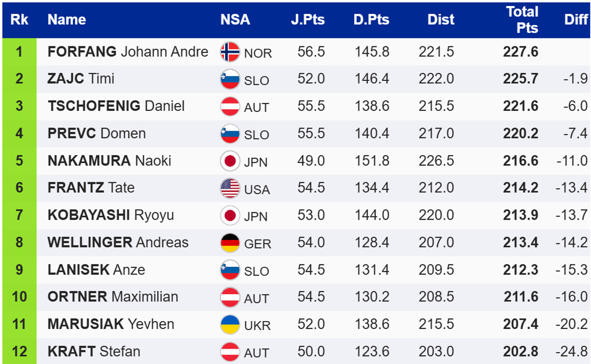Click the Dist column header
Viewport: 591px width, 364px height.
441,20
